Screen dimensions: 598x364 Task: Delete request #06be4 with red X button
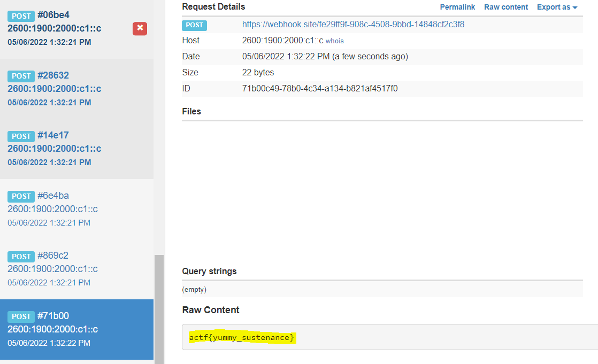click(140, 29)
